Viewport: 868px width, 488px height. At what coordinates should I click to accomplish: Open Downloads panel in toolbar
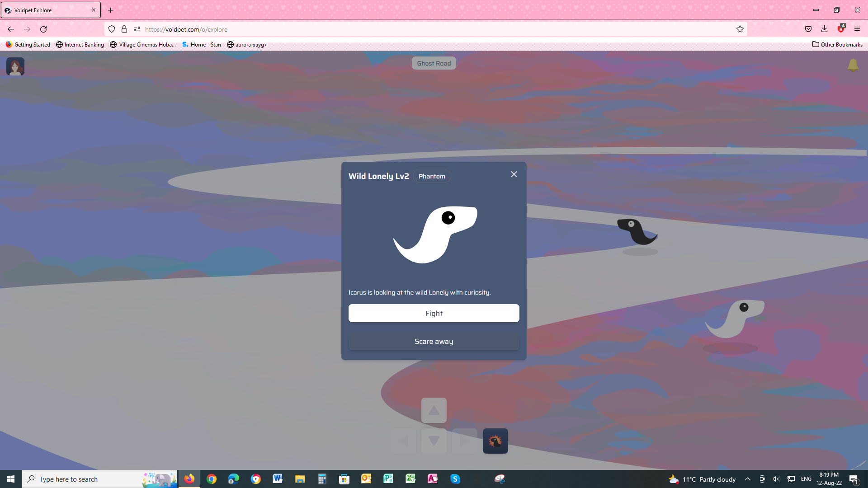tap(824, 29)
